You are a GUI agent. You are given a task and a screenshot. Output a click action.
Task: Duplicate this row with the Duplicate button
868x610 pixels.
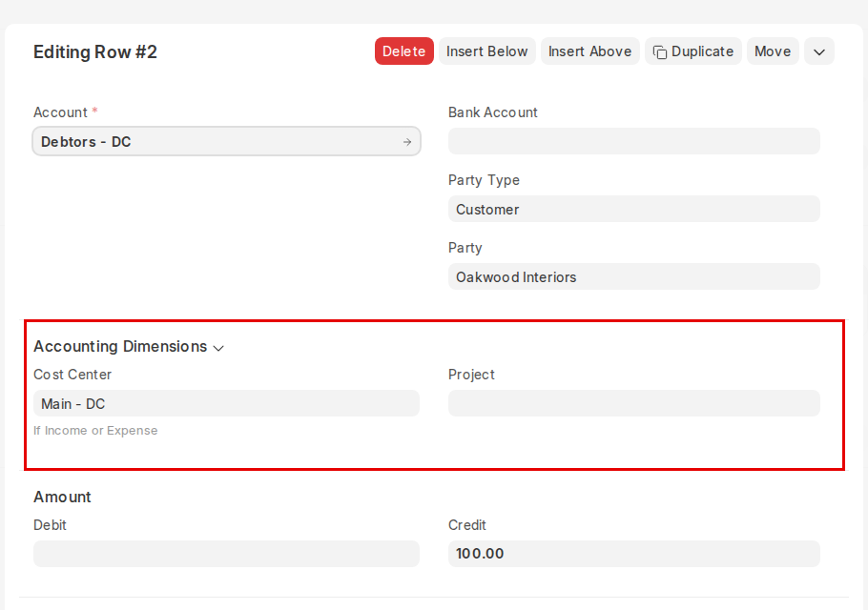(x=693, y=51)
